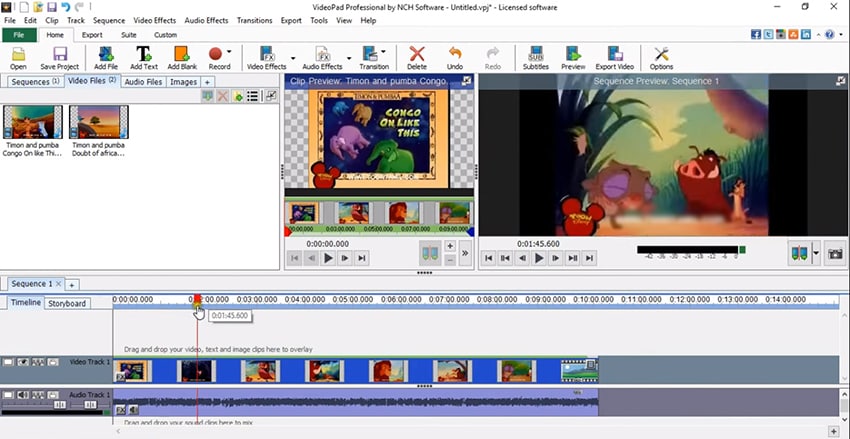Click the Add Blank toolbar icon
The image size is (850, 439).
point(182,58)
